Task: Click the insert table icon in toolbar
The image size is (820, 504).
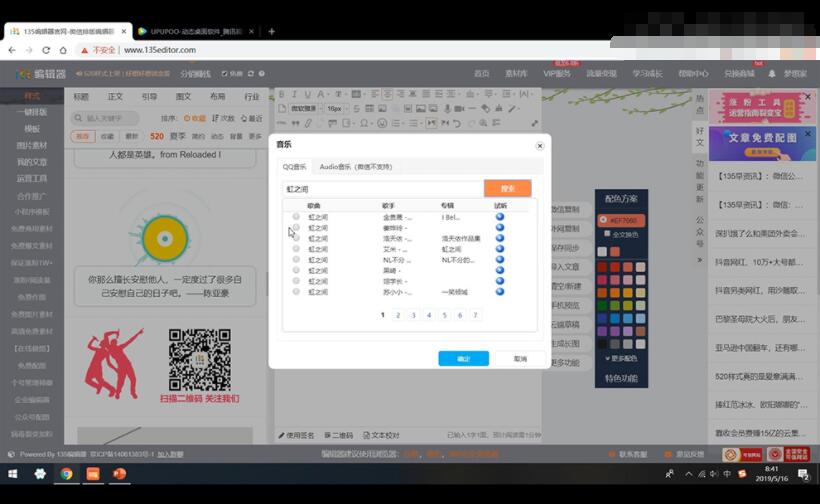Action: 370,109
